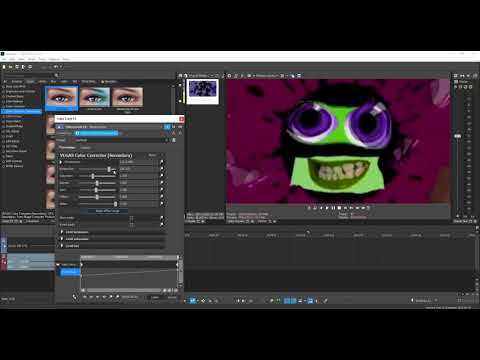The height and width of the screenshot is (360, 480).
Task: Click copy snapshot icon in preview toolbar
Action: [x=293, y=76]
